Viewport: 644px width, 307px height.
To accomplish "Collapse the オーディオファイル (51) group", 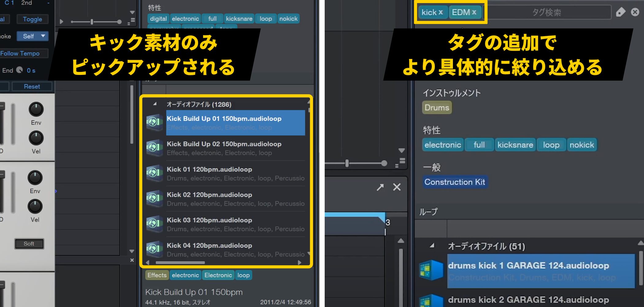I will coord(432,246).
